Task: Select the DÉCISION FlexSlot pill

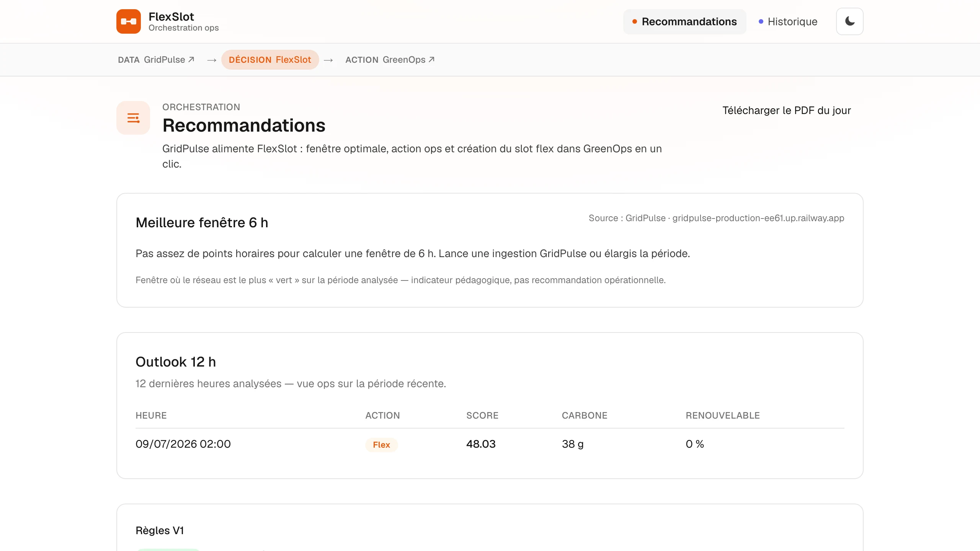Action: [270, 60]
